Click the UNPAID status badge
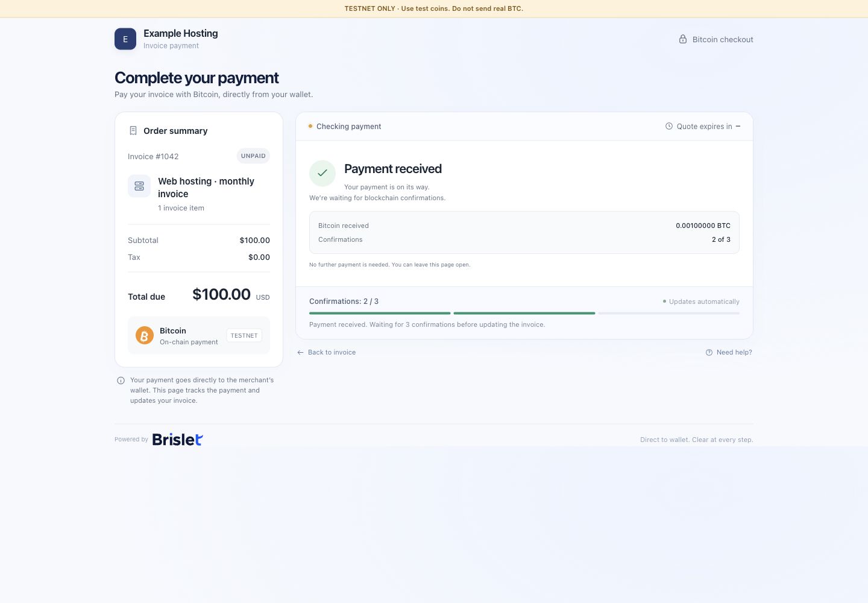This screenshot has height=603, width=868. (253, 156)
